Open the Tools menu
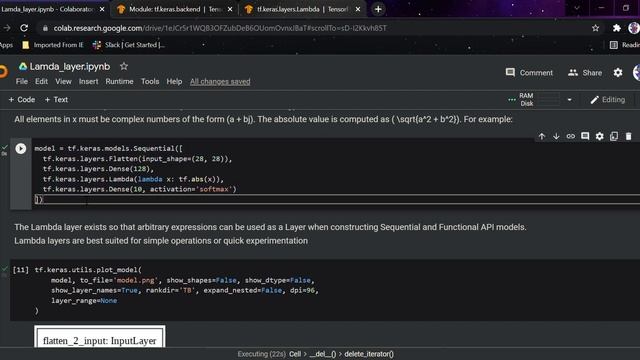The image size is (640, 360). [x=150, y=82]
